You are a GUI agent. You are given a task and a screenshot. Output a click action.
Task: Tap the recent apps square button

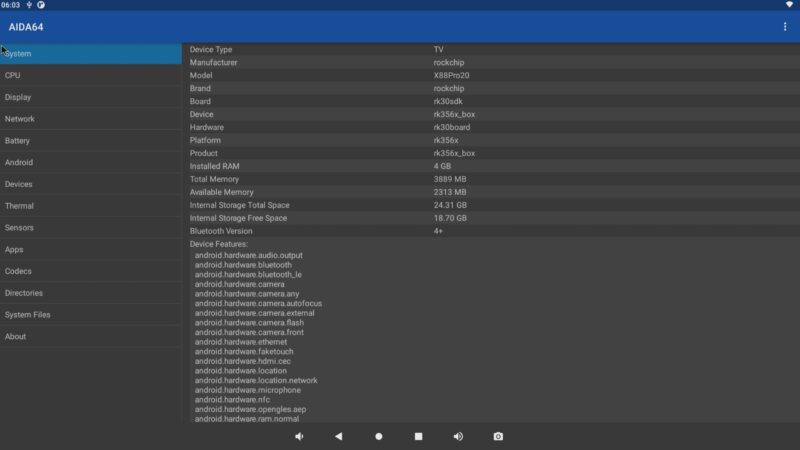coord(418,436)
